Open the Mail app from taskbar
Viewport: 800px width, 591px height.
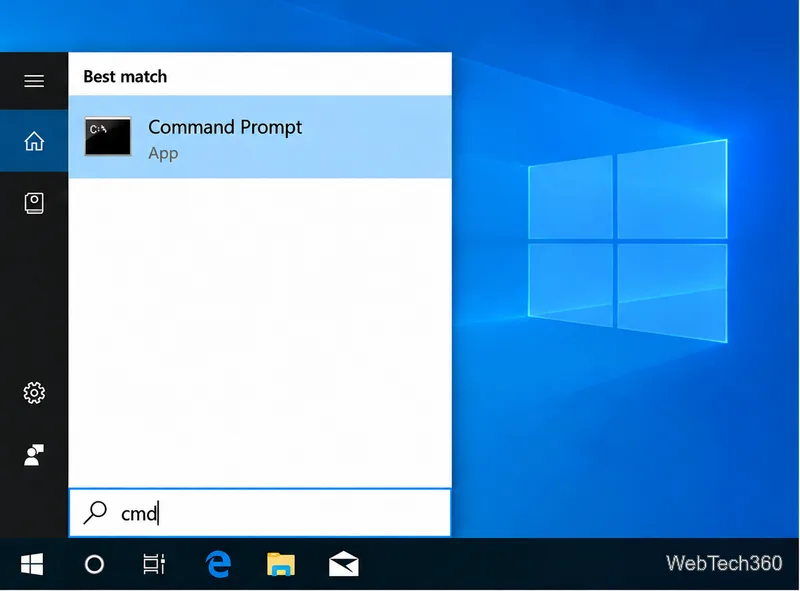pyautogui.click(x=343, y=564)
